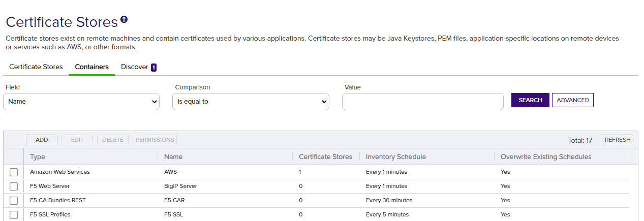Click the 'F5 Web Server' type cell

pyautogui.click(x=50, y=186)
